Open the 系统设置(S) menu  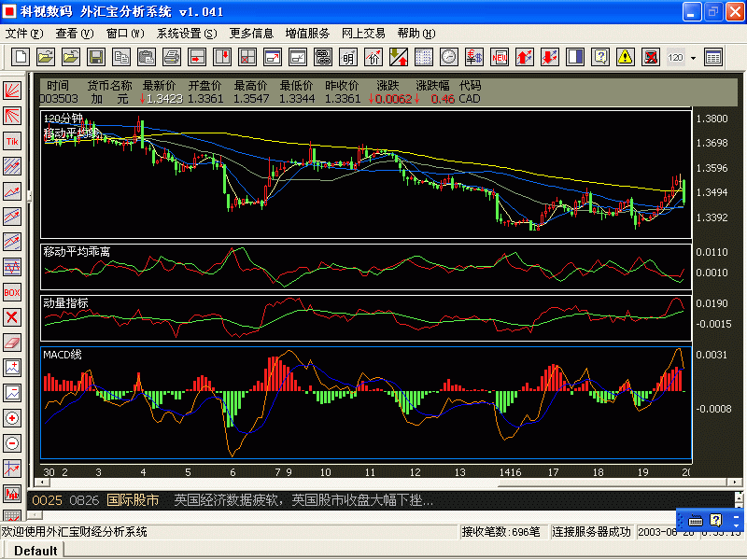pyautogui.click(x=187, y=34)
